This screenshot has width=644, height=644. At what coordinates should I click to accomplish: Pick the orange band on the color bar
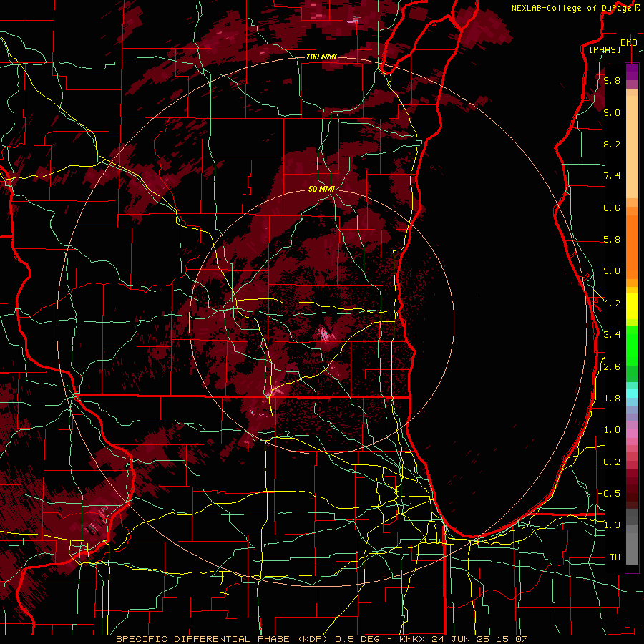(x=632, y=246)
